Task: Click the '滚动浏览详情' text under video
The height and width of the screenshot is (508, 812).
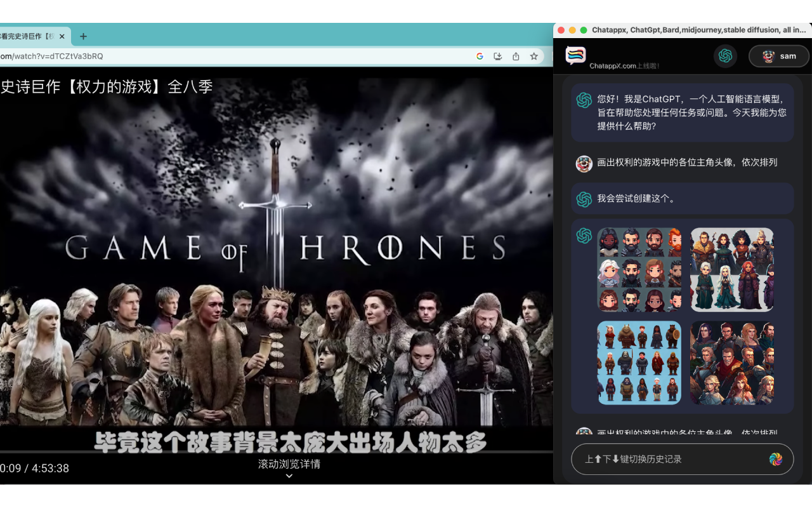Action: point(289,464)
